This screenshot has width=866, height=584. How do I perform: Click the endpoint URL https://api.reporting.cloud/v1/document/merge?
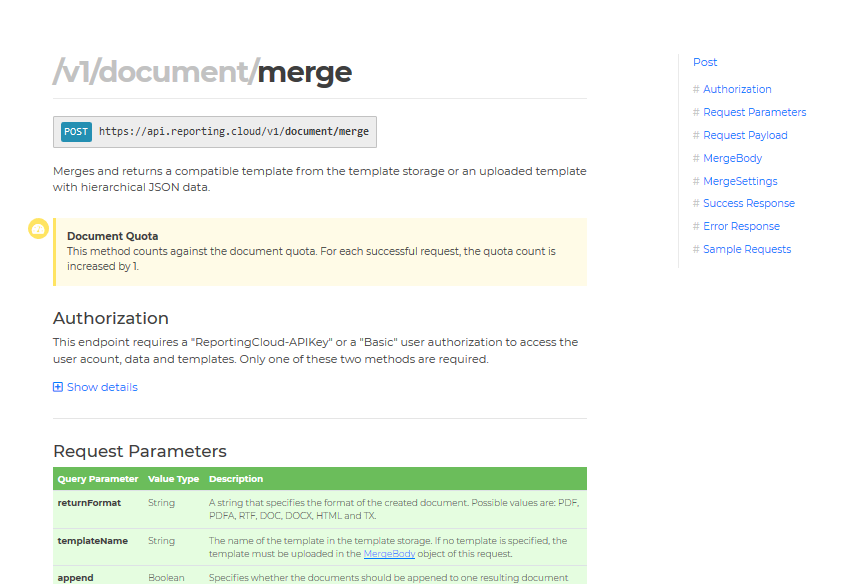pyautogui.click(x=234, y=131)
